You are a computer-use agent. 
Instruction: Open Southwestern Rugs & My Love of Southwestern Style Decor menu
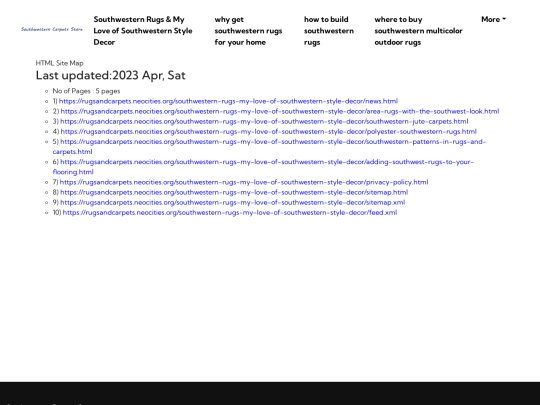(x=143, y=31)
